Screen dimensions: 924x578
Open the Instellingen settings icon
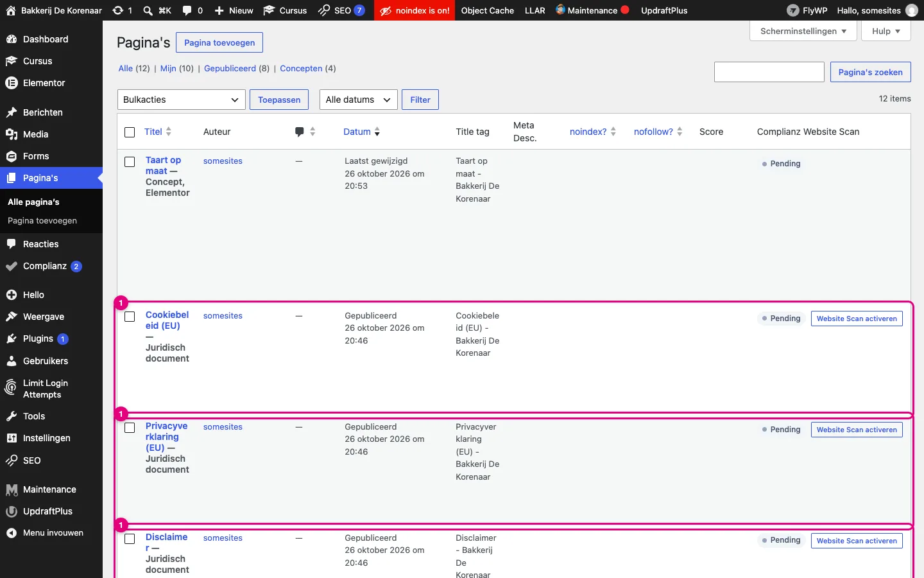11,438
